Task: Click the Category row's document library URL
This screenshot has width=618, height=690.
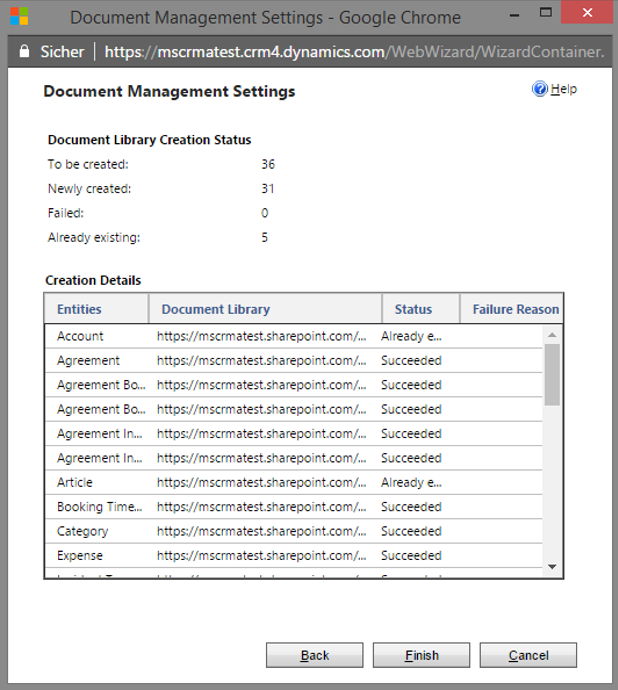Action: [261, 531]
